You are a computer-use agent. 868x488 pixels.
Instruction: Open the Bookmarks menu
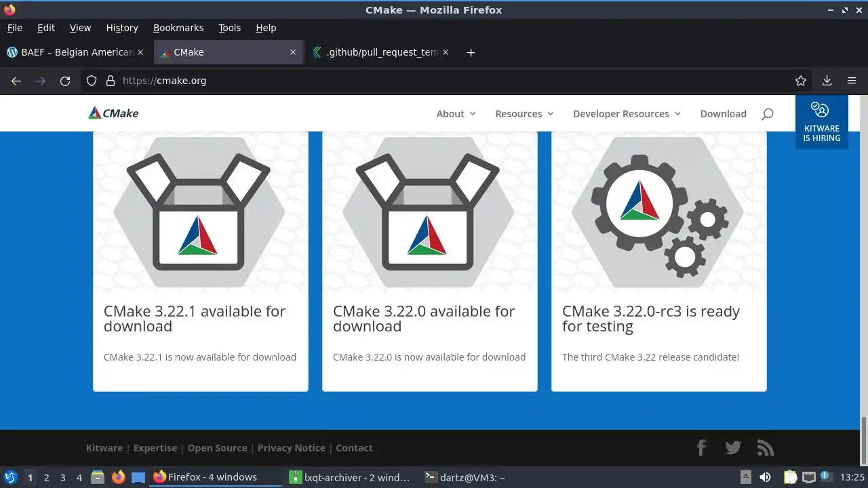(178, 28)
